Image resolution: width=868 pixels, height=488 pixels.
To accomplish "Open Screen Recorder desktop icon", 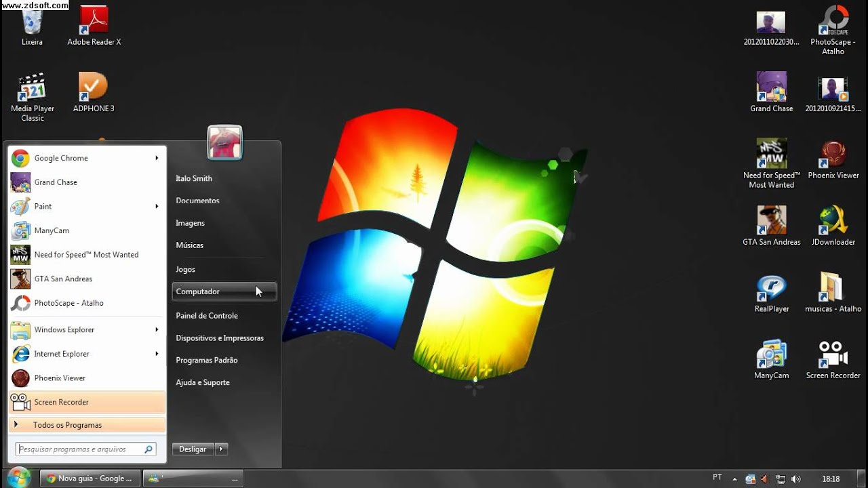I will [x=833, y=359].
